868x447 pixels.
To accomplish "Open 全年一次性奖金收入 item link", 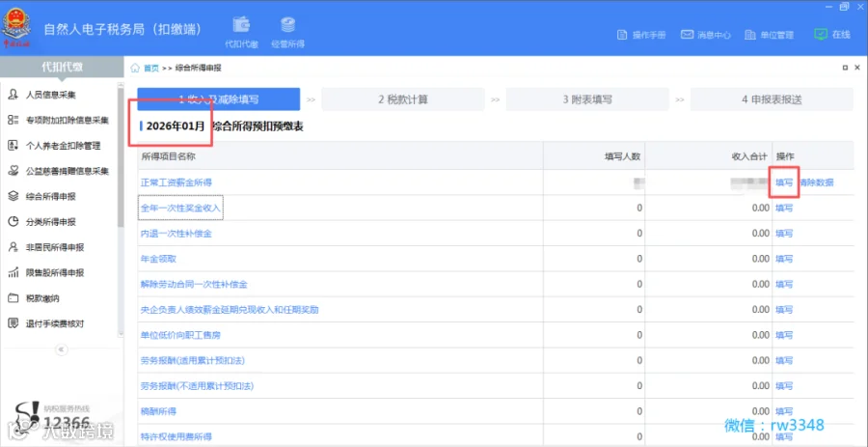I will click(180, 208).
